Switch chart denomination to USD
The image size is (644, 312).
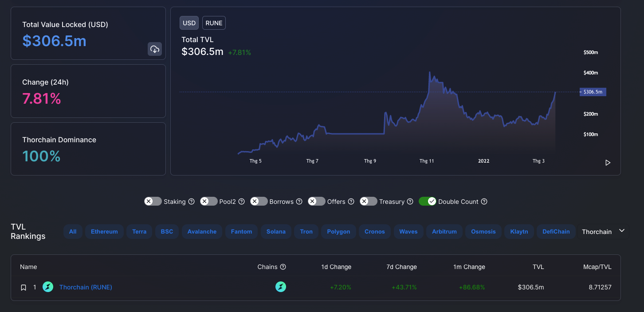189,23
